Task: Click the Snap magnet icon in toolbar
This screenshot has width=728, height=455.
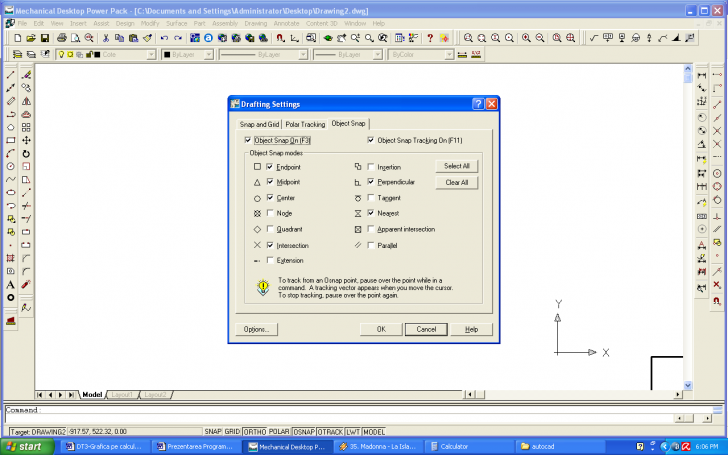Action: coord(280,38)
